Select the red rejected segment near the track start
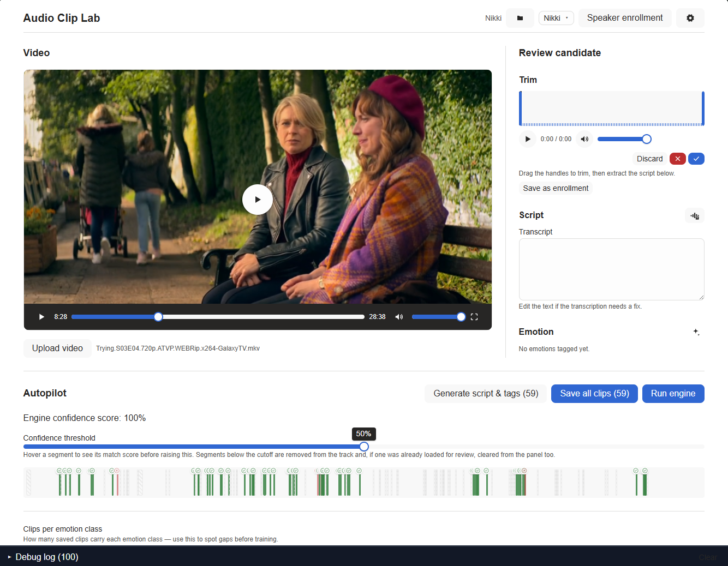 [x=117, y=485]
